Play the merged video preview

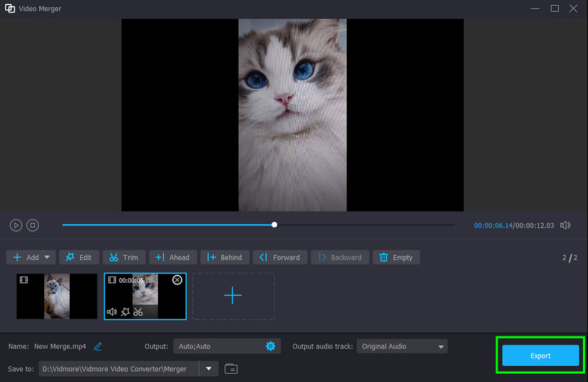pos(15,226)
